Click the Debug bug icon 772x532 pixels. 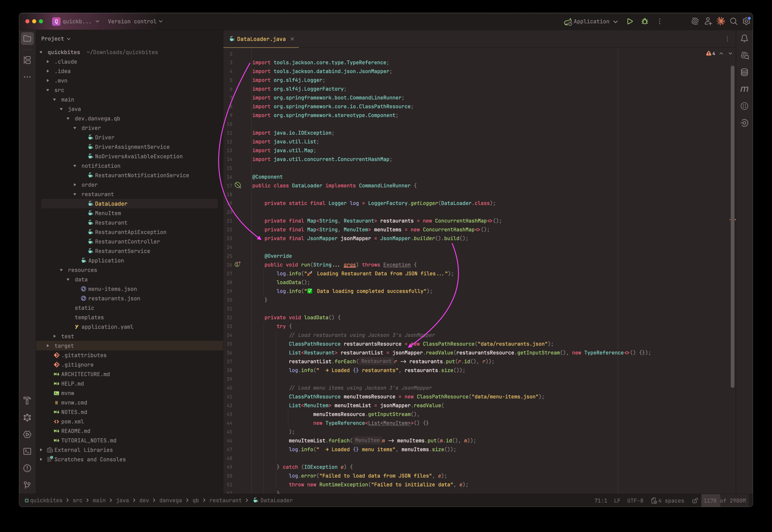(645, 22)
